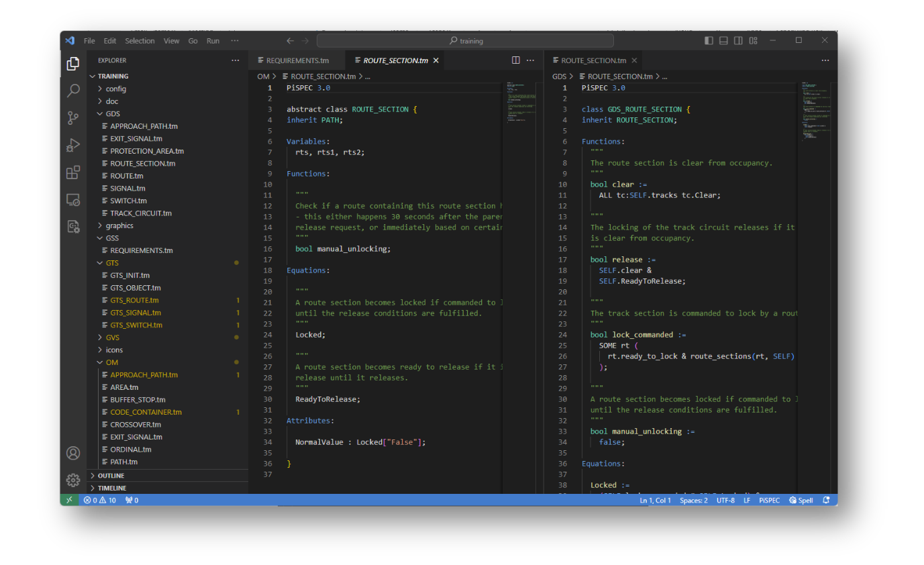
Task: Click the Spell status bar item
Action: (x=801, y=500)
